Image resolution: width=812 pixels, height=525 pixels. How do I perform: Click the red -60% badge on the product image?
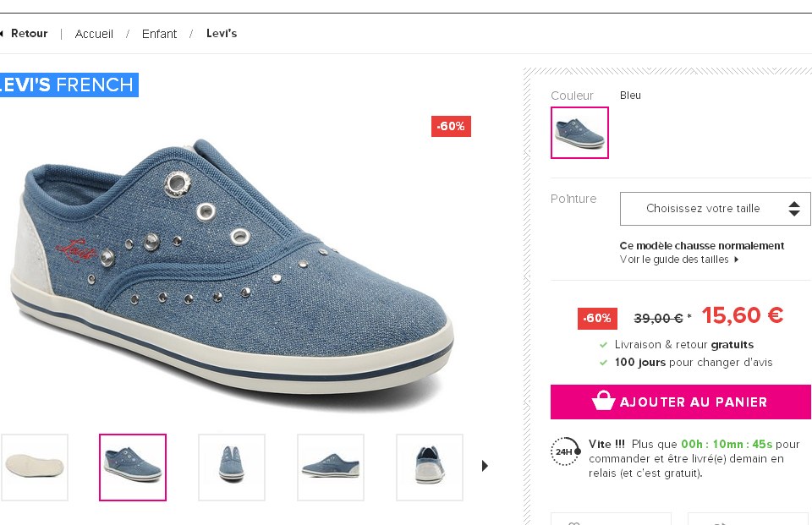point(451,126)
